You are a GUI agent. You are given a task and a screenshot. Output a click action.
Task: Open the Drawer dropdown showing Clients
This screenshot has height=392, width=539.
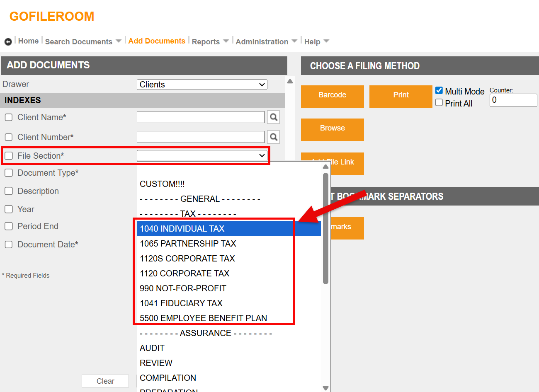point(202,85)
